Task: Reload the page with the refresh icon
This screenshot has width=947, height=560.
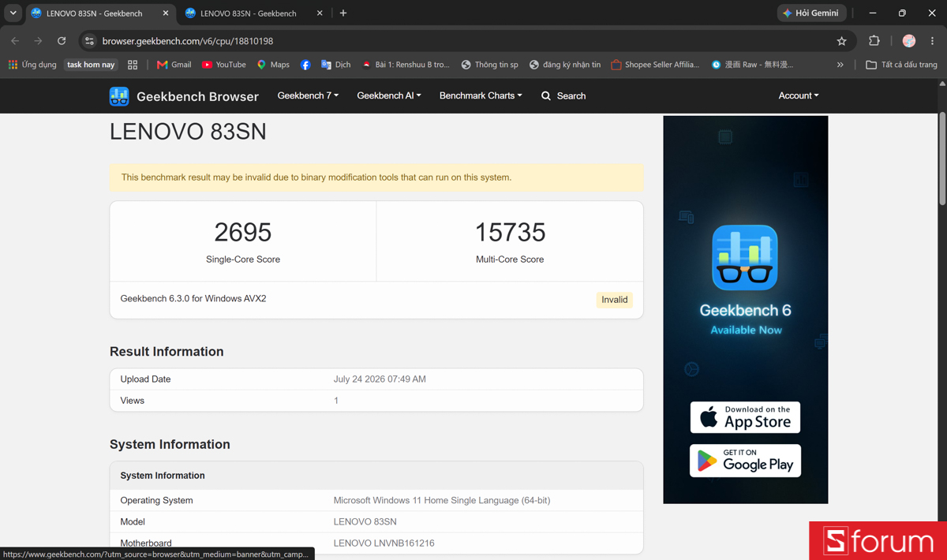Action: (x=62, y=41)
